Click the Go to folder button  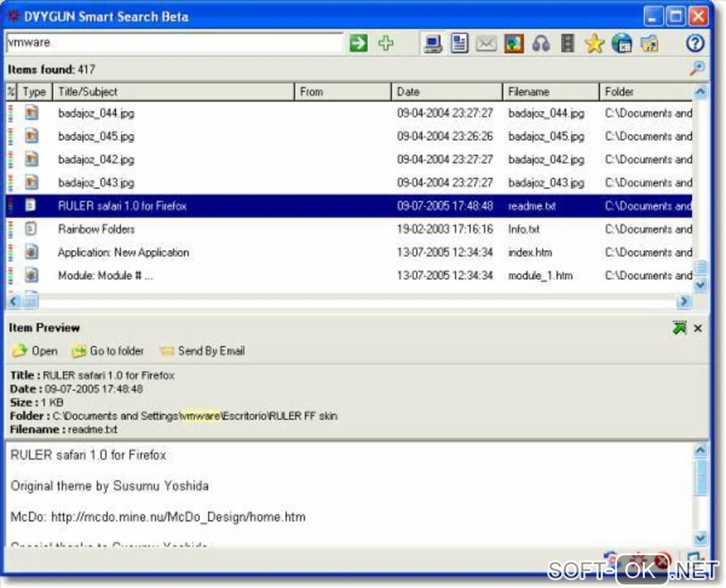[x=107, y=351]
